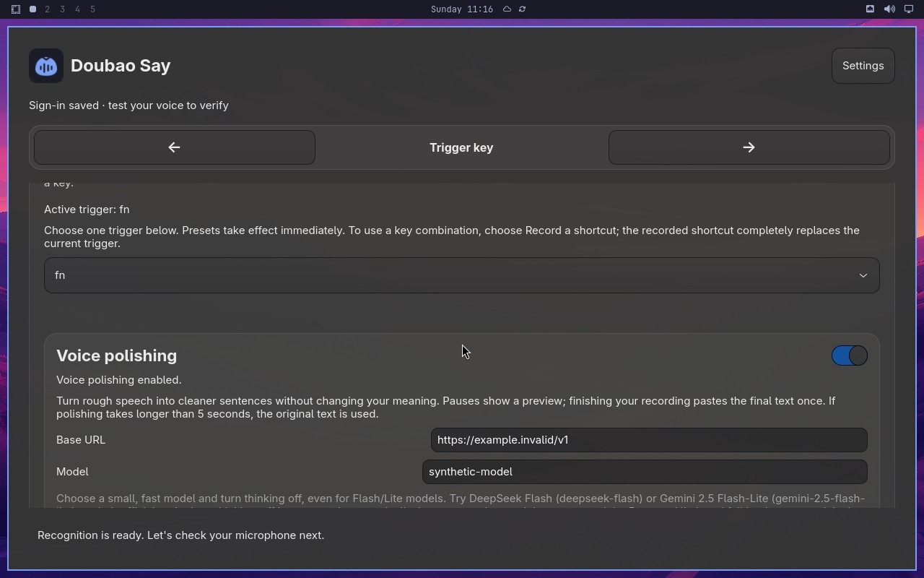Screen dimensions: 924x578
Task: Switch to active workspace 1 indicator
Action: pyautogui.click(x=32, y=9)
